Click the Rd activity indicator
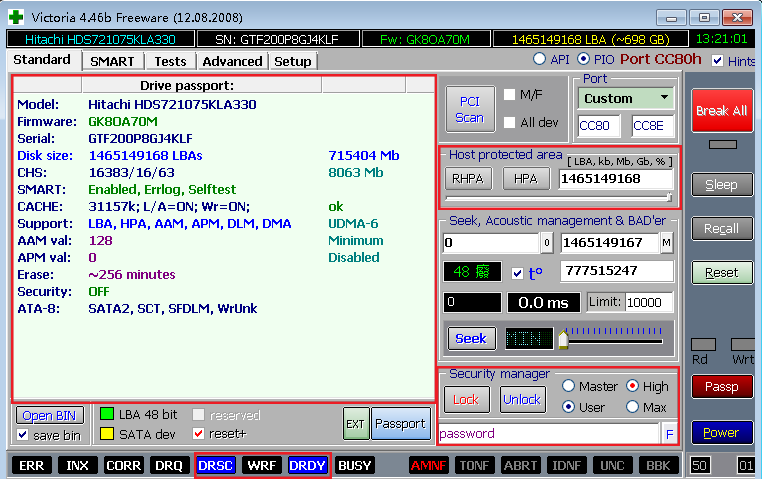 703,344
